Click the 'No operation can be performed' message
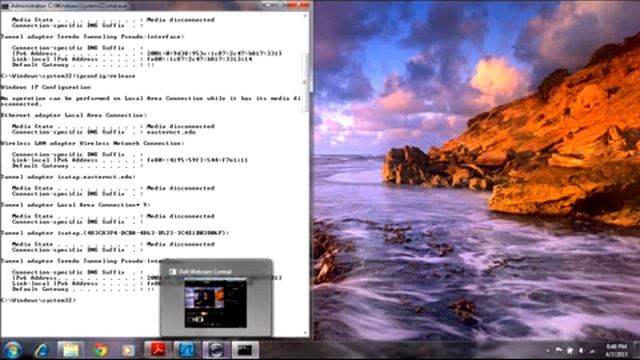 [x=151, y=101]
